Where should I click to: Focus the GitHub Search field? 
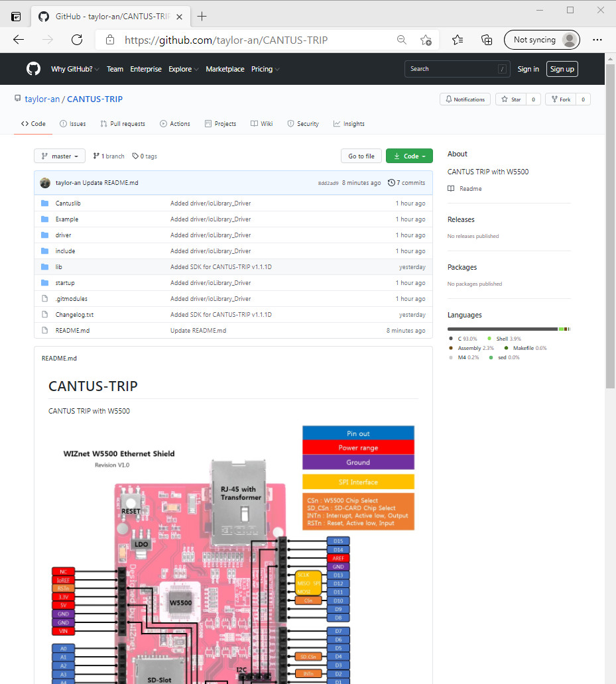[x=458, y=69]
